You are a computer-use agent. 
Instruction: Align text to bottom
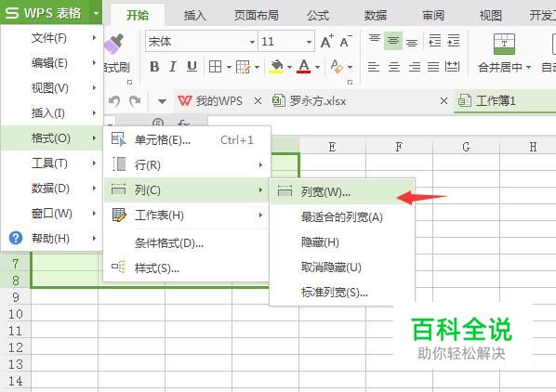click(411, 43)
